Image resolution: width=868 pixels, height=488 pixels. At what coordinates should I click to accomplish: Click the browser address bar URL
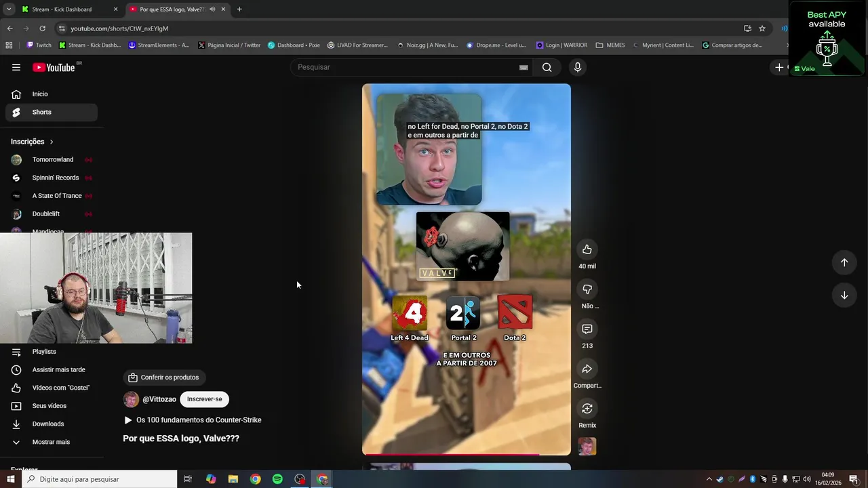click(x=119, y=28)
